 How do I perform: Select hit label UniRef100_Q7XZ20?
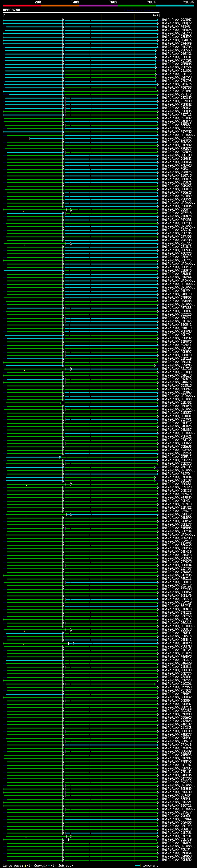[177, 139]
